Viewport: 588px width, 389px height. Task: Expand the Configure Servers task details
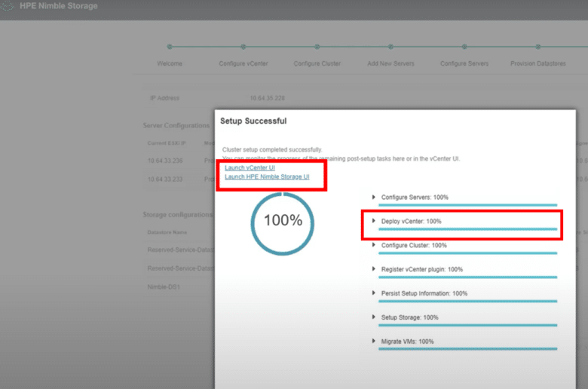tap(373, 197)
